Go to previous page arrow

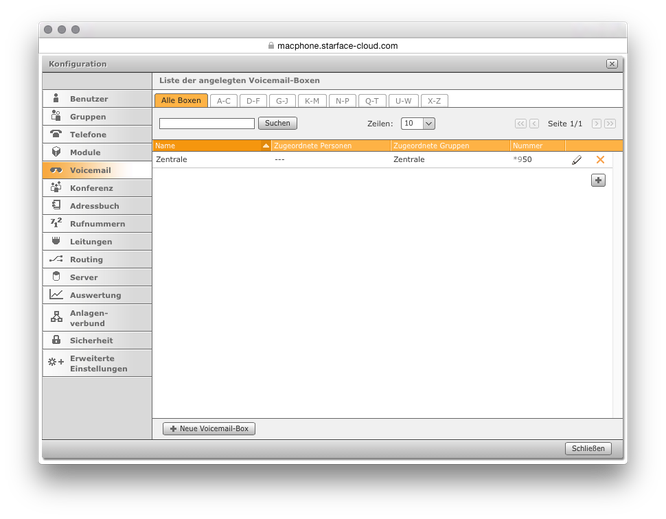click(x=534, y=124)
